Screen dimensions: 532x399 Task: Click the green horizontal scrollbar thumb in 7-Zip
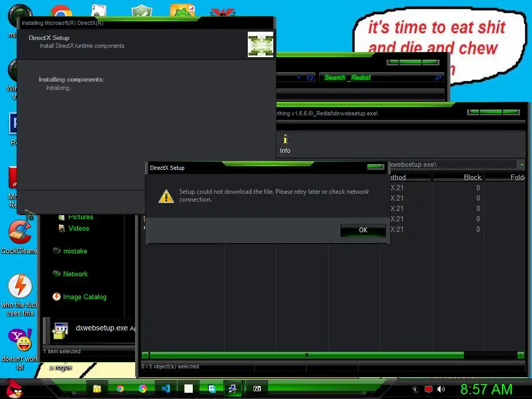pos(307,355)
